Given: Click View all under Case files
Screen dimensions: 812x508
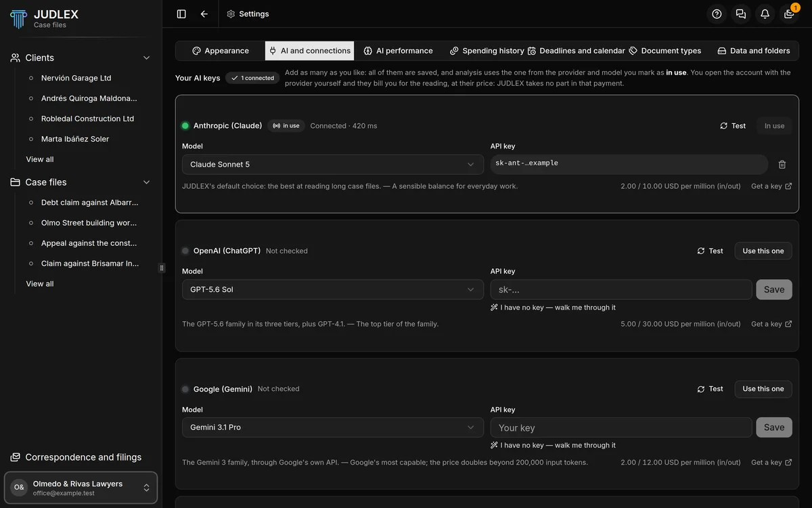Looking at the screenshot, I should click(40, 284).
